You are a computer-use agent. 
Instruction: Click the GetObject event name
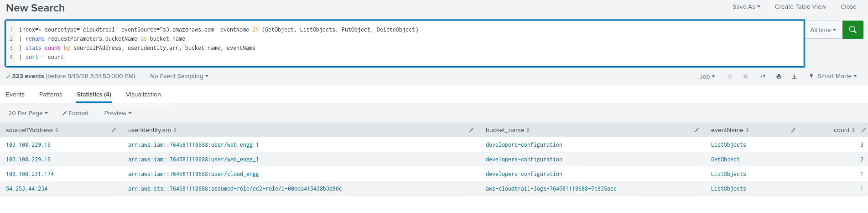(725, 160)
